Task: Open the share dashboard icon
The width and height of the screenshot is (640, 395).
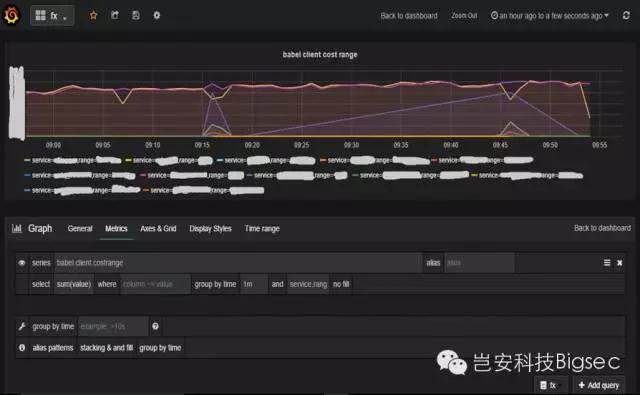Action: coord(115,16)
